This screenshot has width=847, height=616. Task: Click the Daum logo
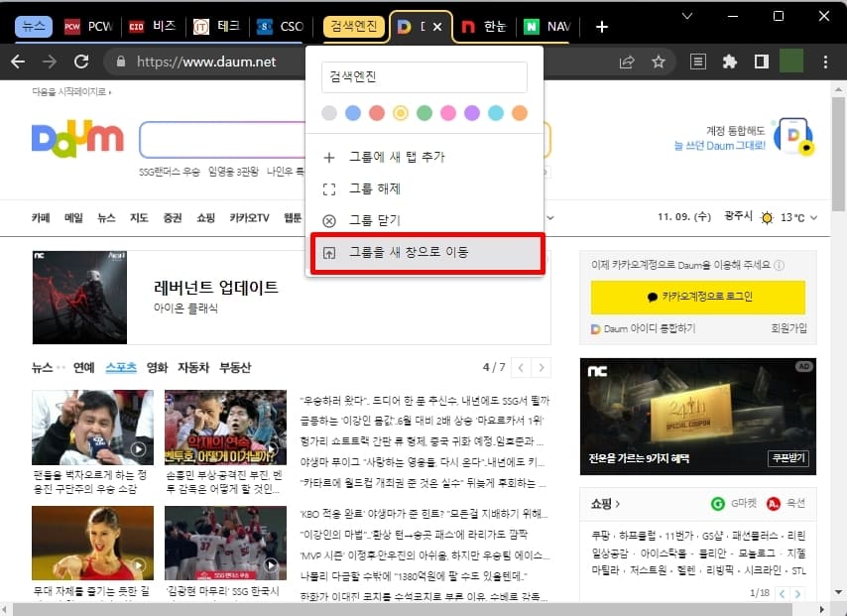coord(77,136)
